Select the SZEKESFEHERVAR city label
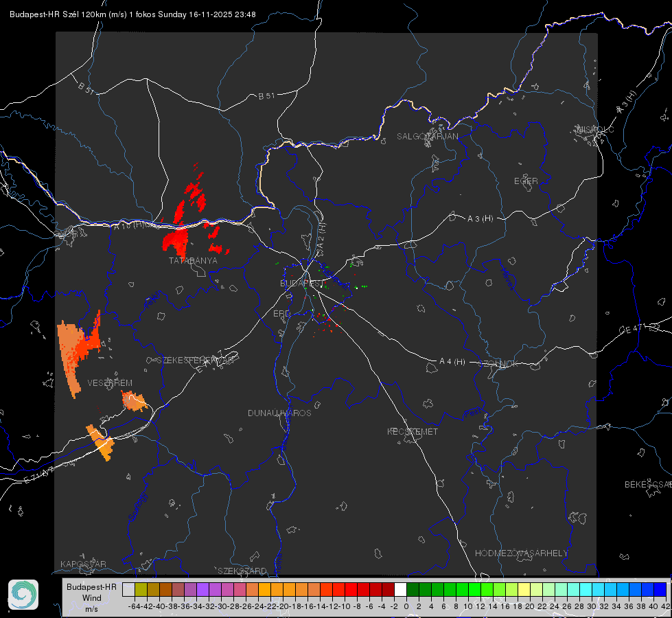 pyautogui.click(x=195, y=360)
